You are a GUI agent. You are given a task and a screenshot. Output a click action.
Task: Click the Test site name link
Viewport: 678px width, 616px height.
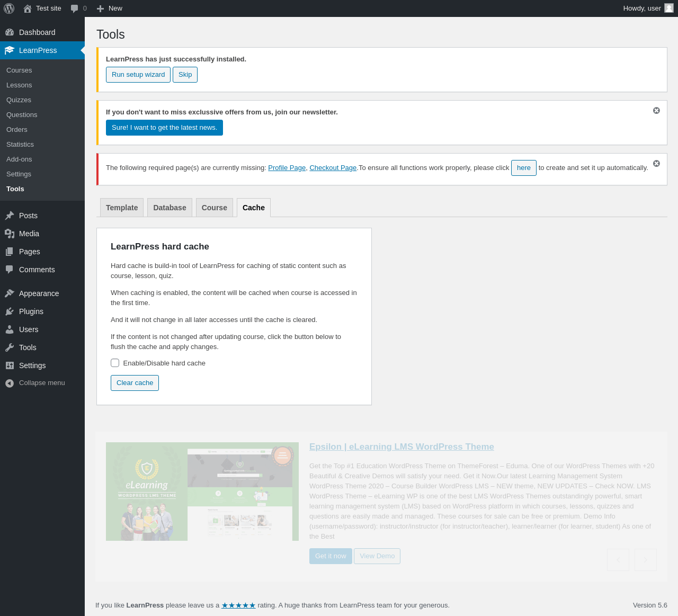point(49,8)
